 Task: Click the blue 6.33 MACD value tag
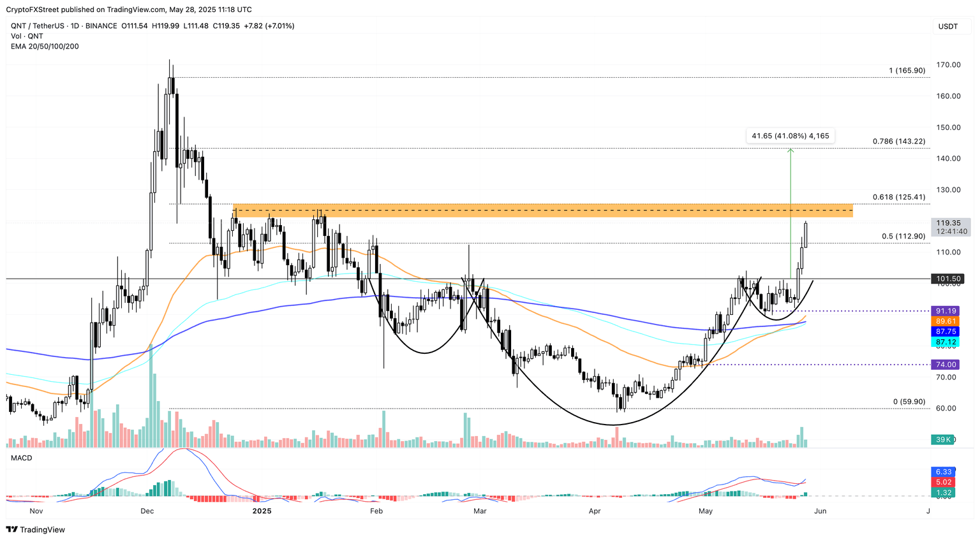[944, 472]
